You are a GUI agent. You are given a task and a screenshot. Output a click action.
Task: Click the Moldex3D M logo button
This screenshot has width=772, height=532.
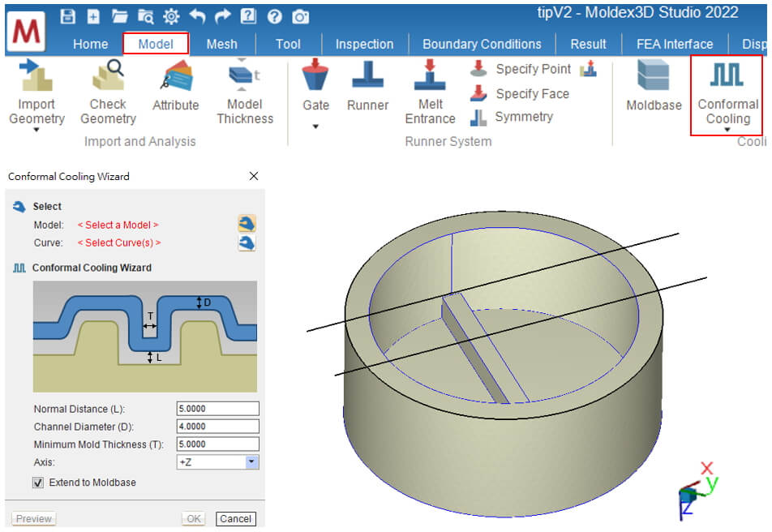coord(27,32)
